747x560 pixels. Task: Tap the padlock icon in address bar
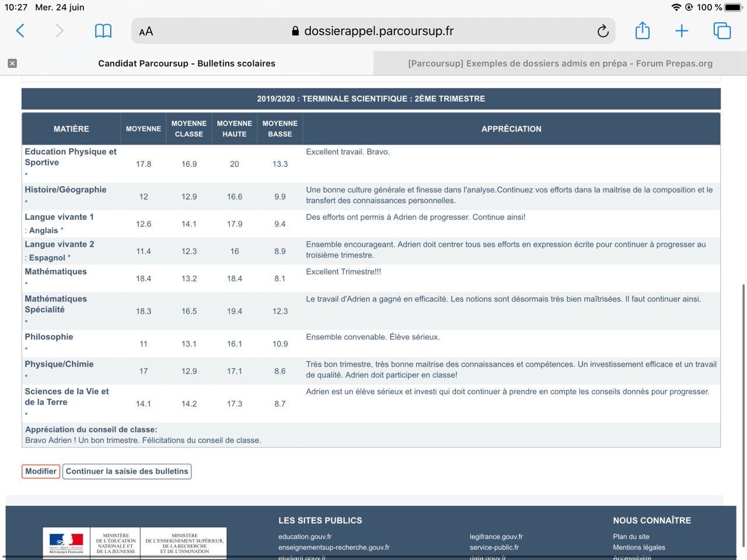pos(295,31)
